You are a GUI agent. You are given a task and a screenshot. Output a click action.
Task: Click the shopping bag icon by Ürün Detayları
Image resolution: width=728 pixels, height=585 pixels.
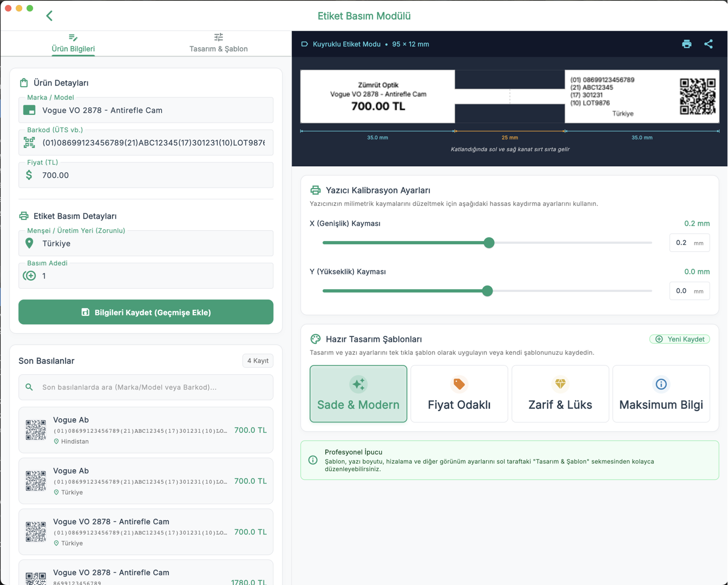(24, 83)
